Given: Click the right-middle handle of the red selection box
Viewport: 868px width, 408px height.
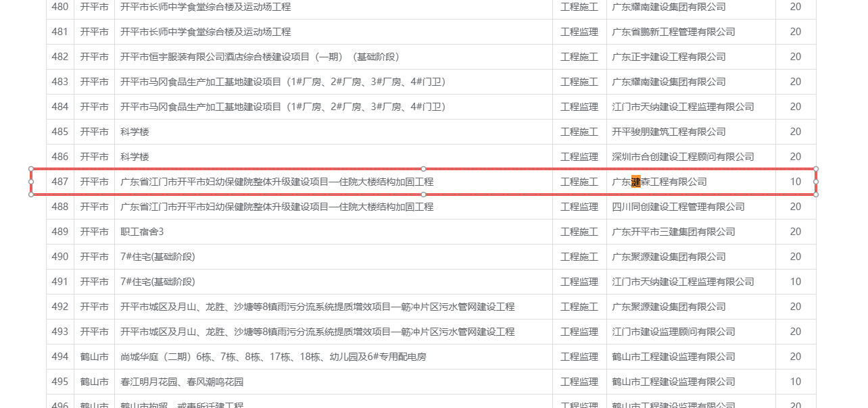Looking at the screenshot, I should (816, 182).
